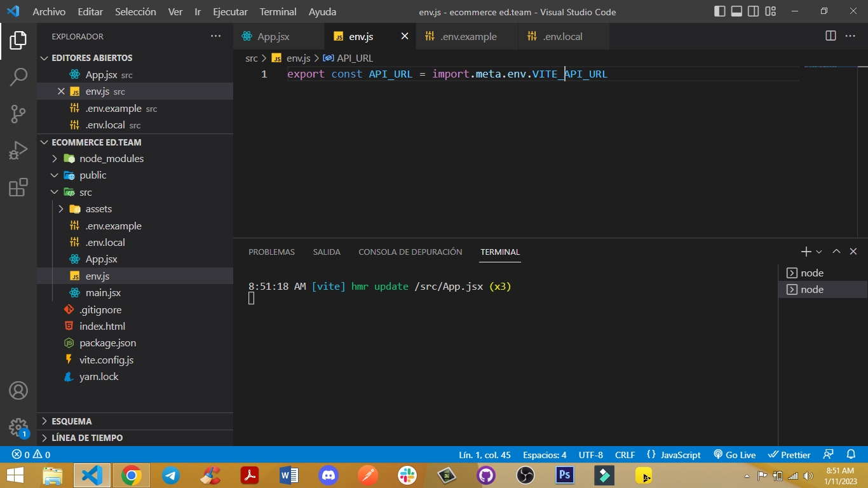
Task: Toggle the bottom panel layout button
Action: click(x=736, y=11)
